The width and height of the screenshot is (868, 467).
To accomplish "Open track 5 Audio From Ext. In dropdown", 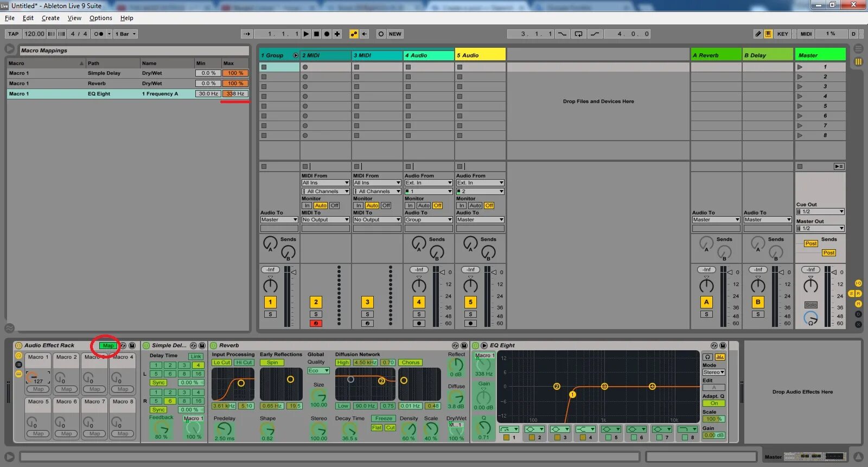I will tap(480, 183).
